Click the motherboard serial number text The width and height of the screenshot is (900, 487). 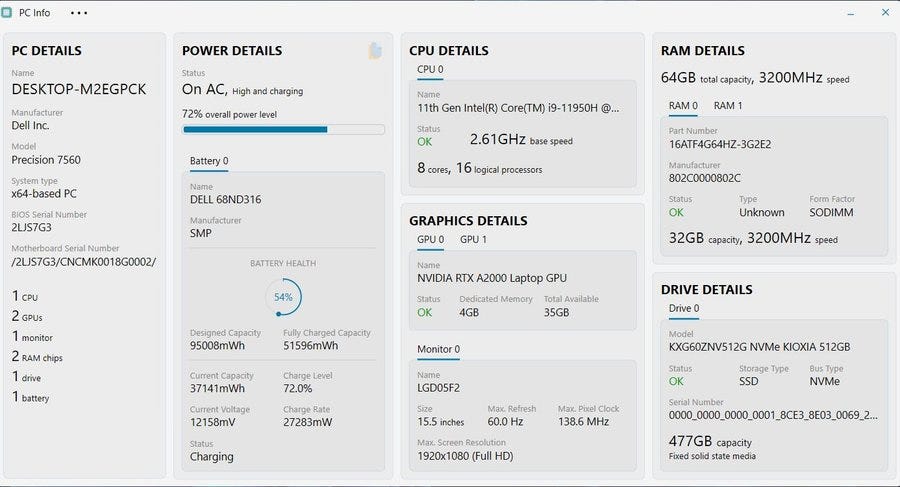84,262
